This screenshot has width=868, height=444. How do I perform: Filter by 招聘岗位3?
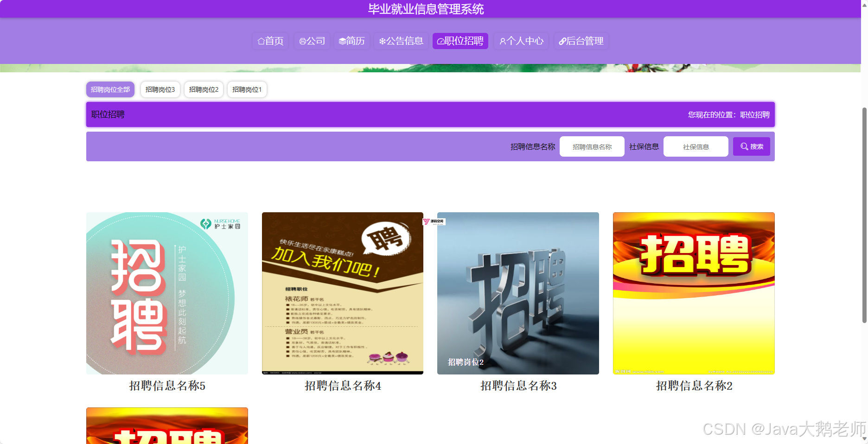160,89
